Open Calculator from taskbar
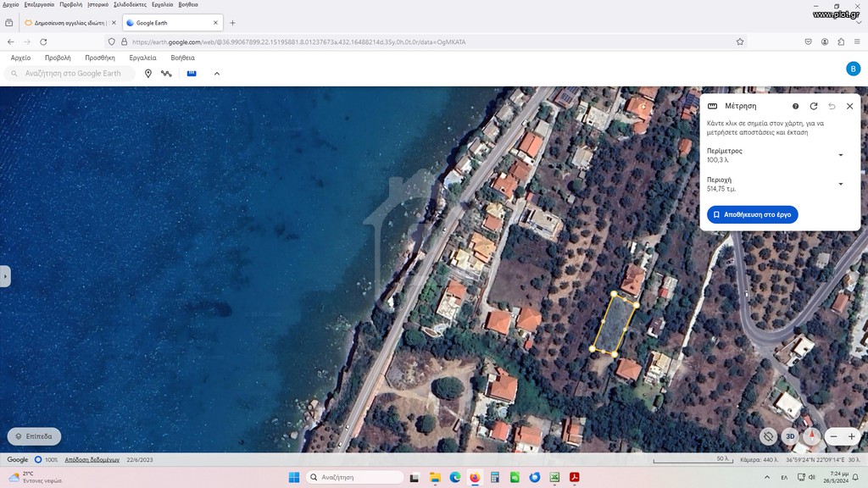Screen dimensions: 868x488 (x=495, y=477)
